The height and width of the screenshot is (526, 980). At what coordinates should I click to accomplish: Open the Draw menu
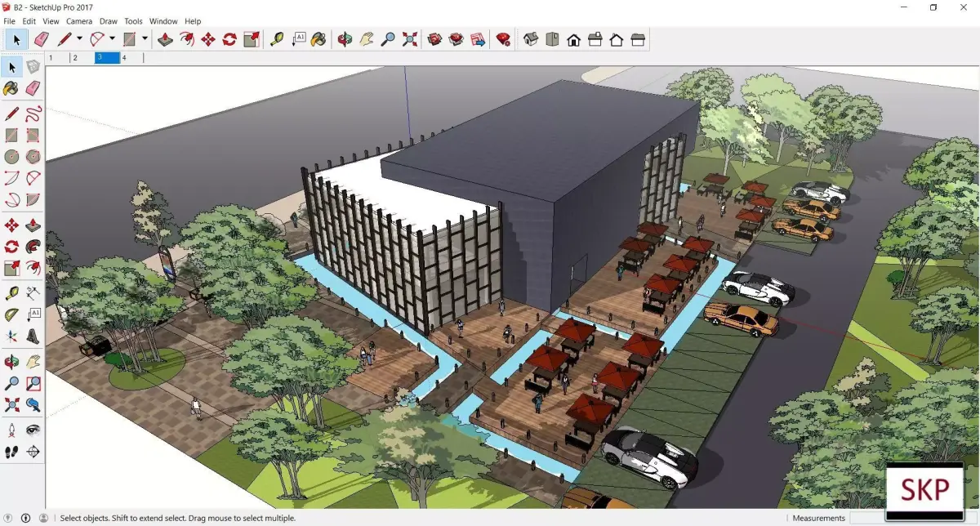(109, 21)
